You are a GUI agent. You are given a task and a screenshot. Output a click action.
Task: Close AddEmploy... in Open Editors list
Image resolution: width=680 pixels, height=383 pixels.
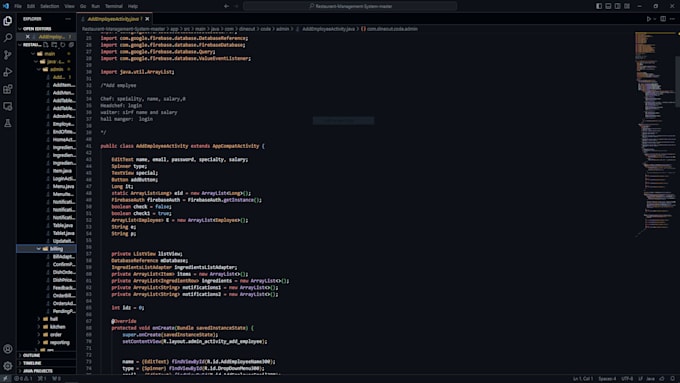[x=28, y=37]
